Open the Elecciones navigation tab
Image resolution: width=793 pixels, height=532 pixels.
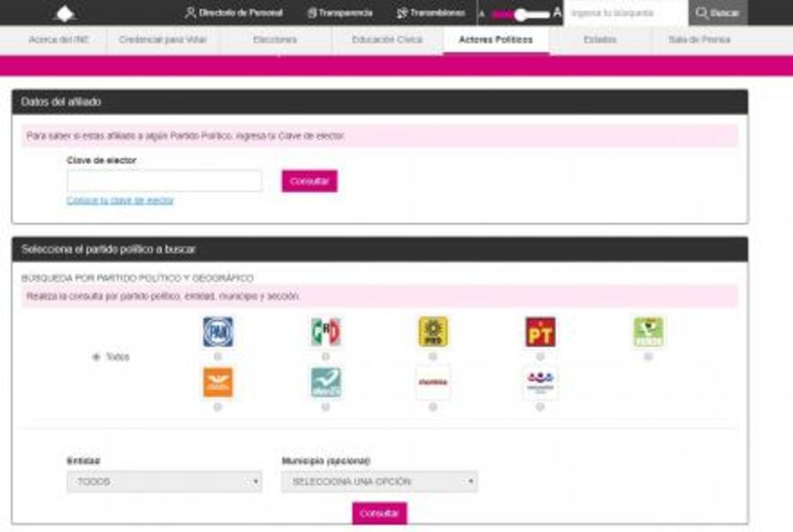[x=275, y=40]
